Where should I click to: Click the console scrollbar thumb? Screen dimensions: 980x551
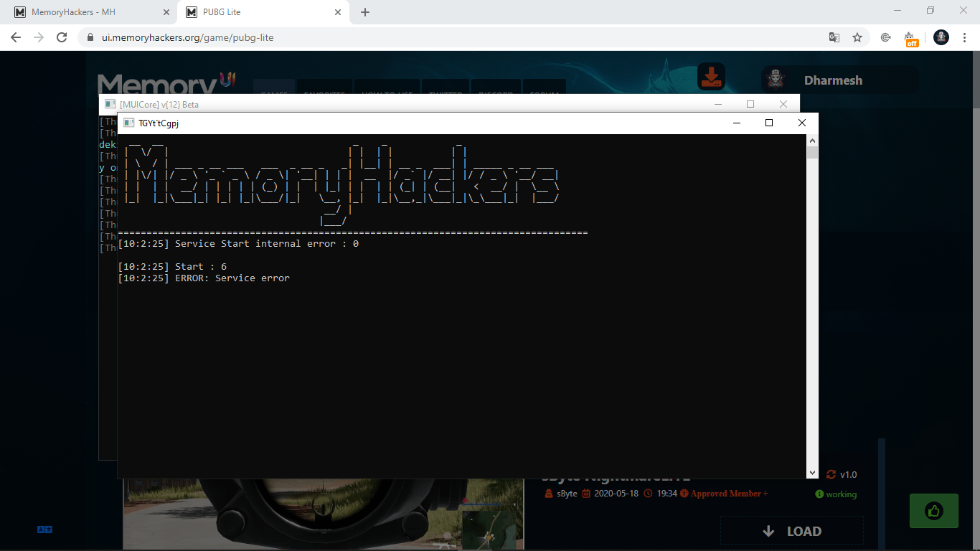point(812,152)
